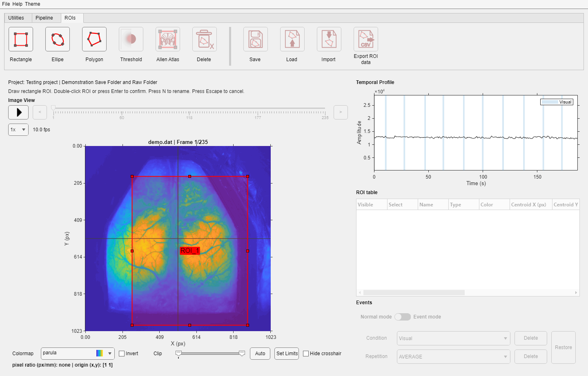Advance to the next frame
The width and height of the screenshot is (588, 376).
[341, 112]
